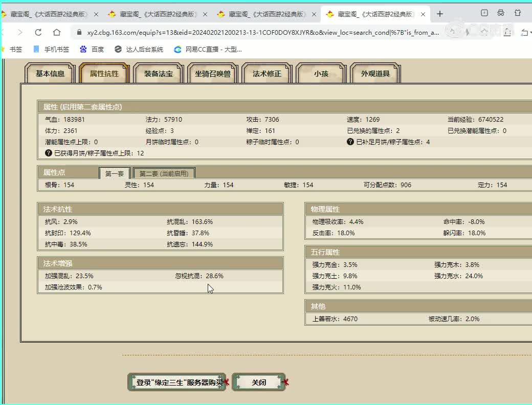The width and height of the screenshot is (532, 405).
Task: Open browser skins via the shirt icon
Action: (x=517, y=13)
